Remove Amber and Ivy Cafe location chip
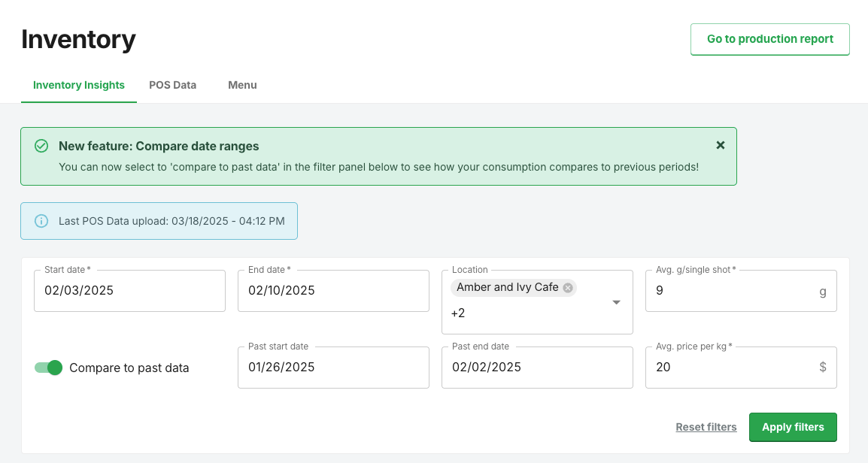 pos(568,287)
